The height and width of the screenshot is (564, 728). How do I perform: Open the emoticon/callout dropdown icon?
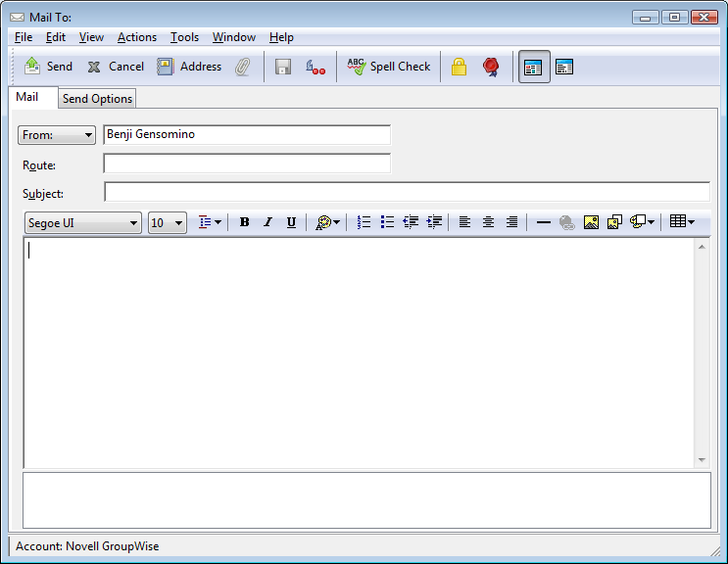pyautogui.click(x=642, y=222)
